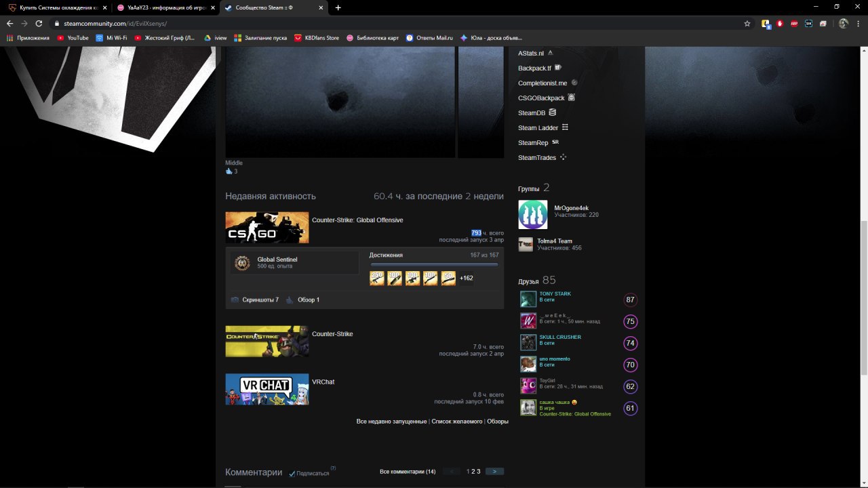This screenshot has height=488, width=868.
Task: Open the Ответы Mail.ru bookmark
Action: click(429, 38)
